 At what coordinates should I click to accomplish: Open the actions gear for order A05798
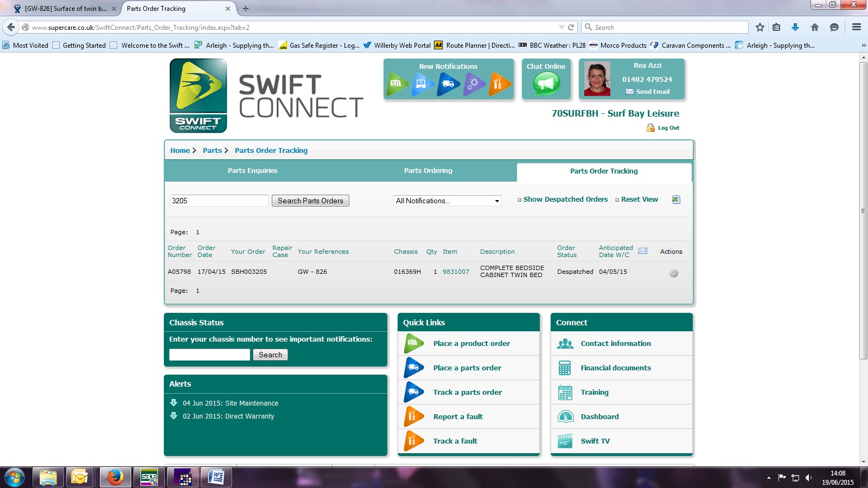(x=674, y=274)
